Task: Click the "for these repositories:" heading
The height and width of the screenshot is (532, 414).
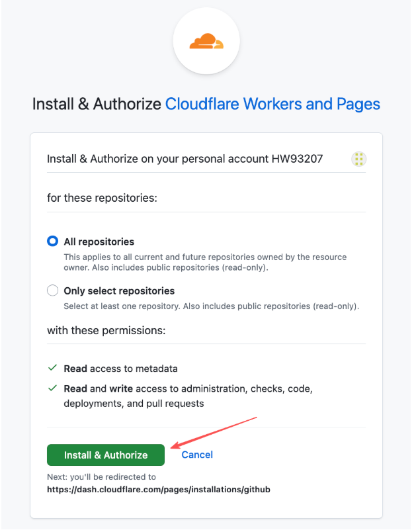Action: tap(102, 198)
